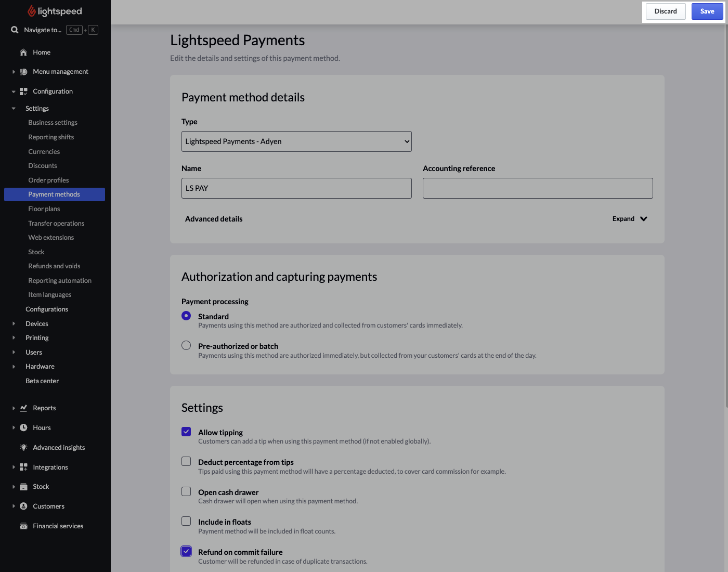This screenshot has height=572, width=728.
Task: Enable Open cash drawer checkbox
Action: tap(186, 491)
